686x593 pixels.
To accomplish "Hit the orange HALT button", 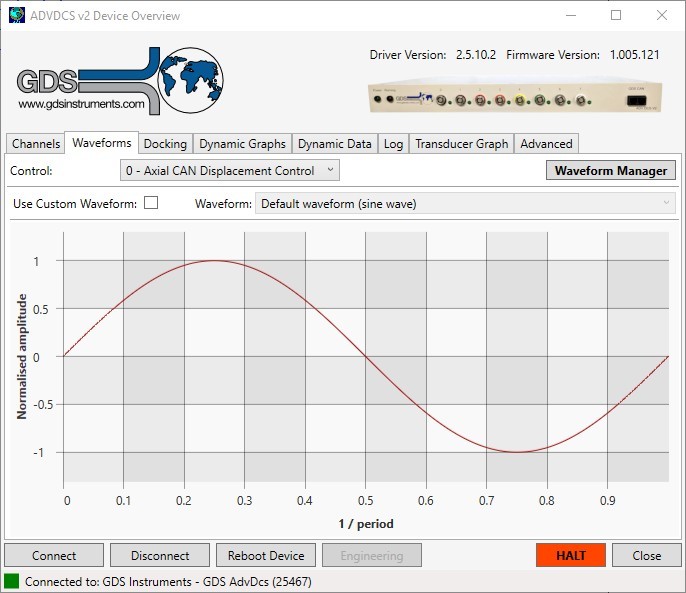I will coord(571,556).
